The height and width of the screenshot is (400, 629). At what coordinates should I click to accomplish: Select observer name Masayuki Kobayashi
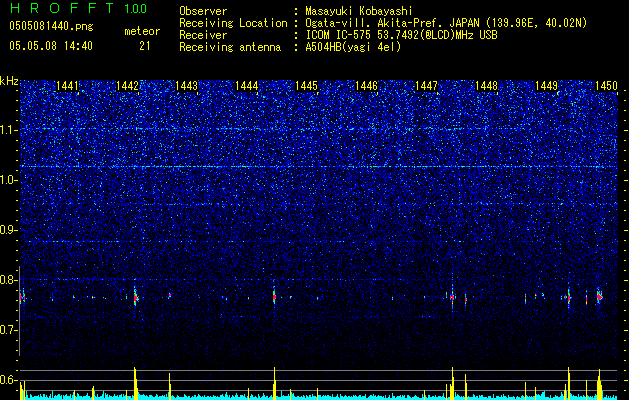pos(358,11)
